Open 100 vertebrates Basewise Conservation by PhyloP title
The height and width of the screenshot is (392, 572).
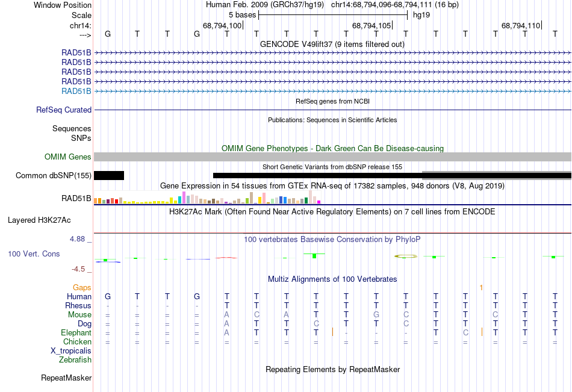332,240
